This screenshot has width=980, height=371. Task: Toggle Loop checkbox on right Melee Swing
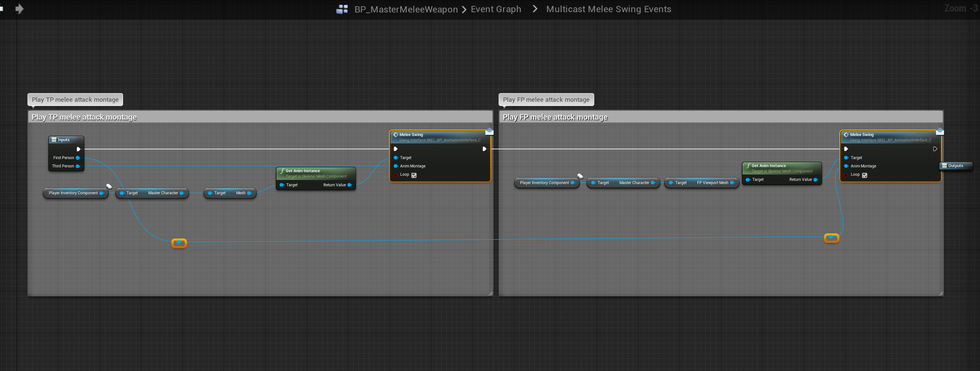(x=864, y=175)
